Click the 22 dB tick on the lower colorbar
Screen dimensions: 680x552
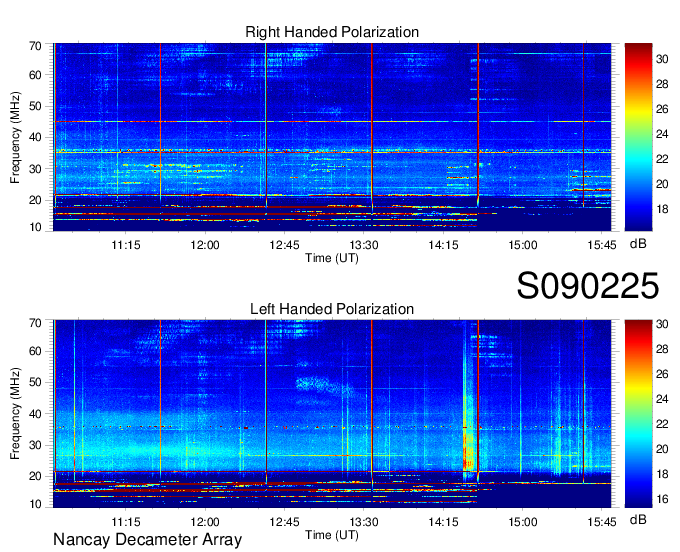coord(662,424)
